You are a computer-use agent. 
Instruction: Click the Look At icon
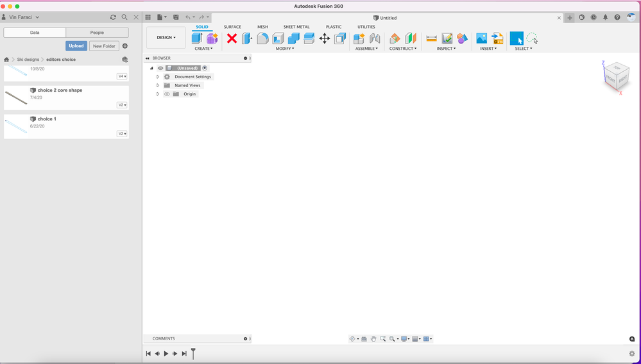tap(364, 339)
